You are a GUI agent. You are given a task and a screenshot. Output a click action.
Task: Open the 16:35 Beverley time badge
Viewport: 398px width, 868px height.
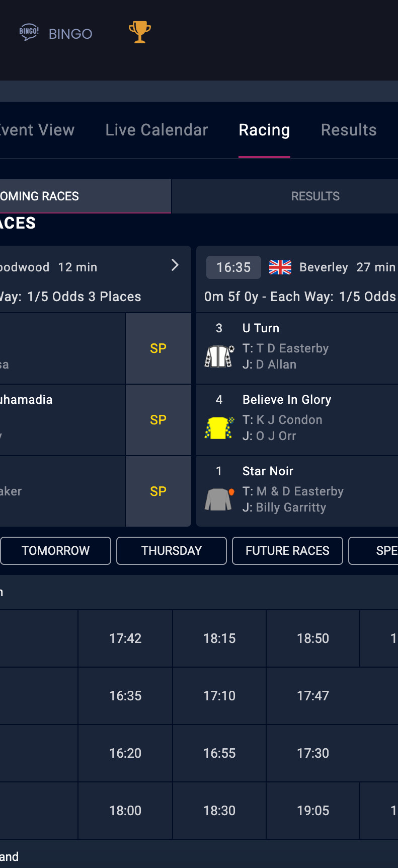click(x=233, y=267)
